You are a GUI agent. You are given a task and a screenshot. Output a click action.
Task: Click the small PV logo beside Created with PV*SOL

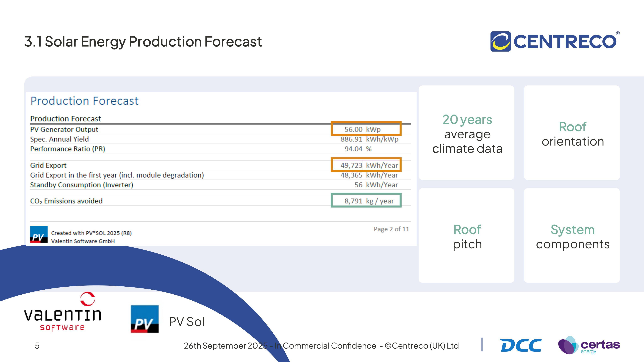[39, 234]
